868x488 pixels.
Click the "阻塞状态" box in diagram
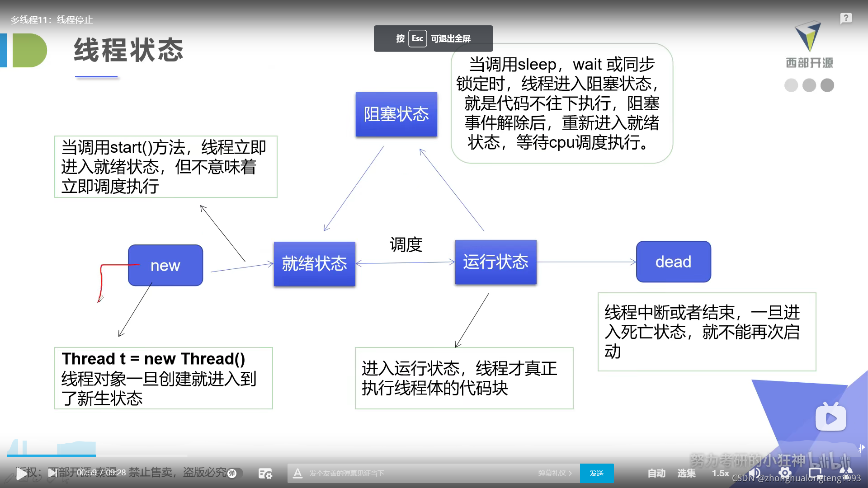(x=396, y=114)
